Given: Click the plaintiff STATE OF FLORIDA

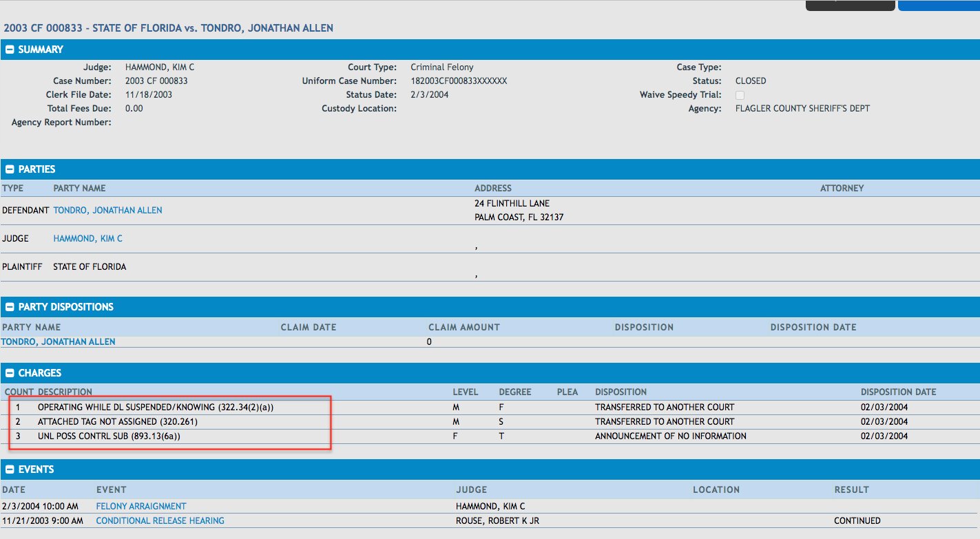Looking at the screenshot, I should 90,266.
